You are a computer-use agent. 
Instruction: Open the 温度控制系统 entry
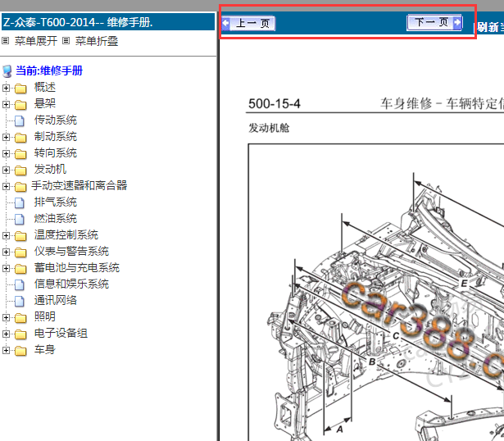coord(66,234)
